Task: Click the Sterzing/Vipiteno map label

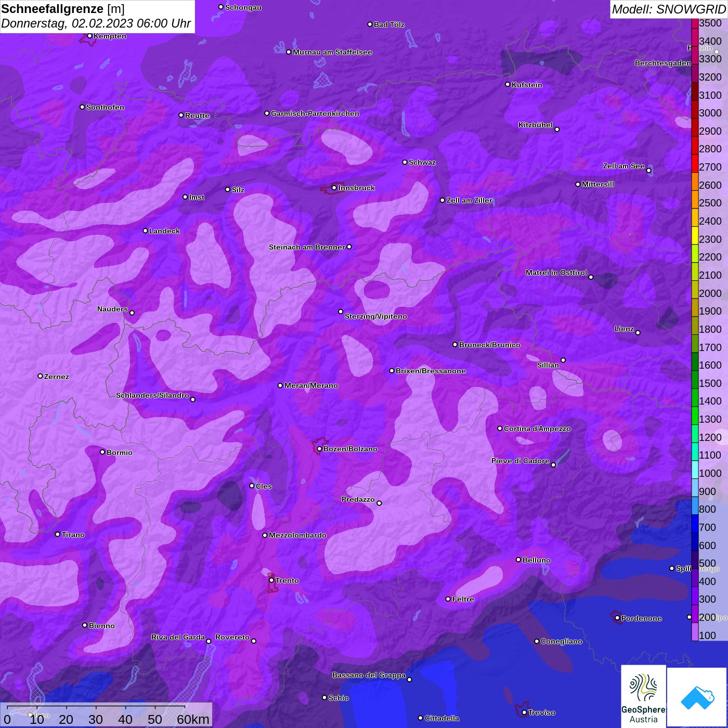Action: click(x=375, y=316)
